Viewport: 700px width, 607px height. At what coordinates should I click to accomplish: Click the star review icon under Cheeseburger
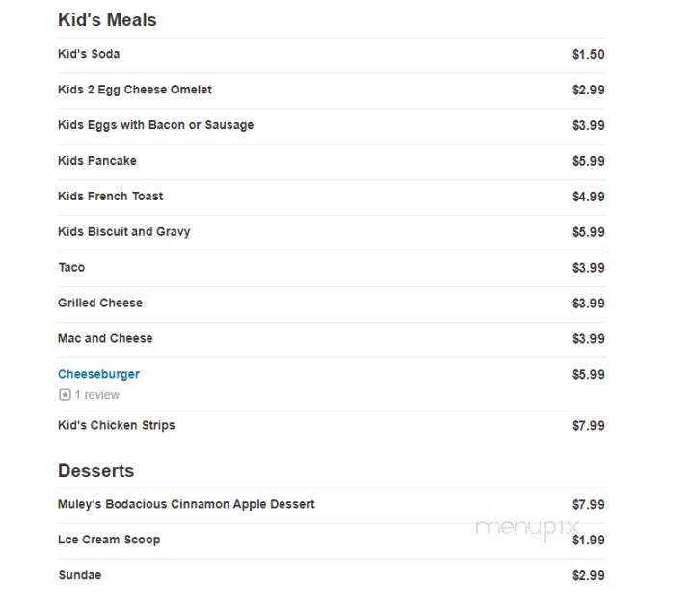(x=65, y=395)
